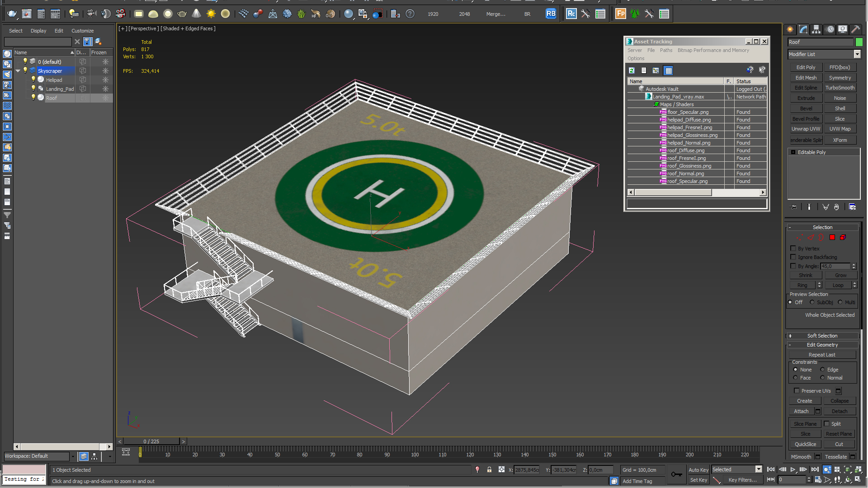Screen dimensions: 868x488
Task: Select Polygon sub-object level icon
Action: (832, 237)
